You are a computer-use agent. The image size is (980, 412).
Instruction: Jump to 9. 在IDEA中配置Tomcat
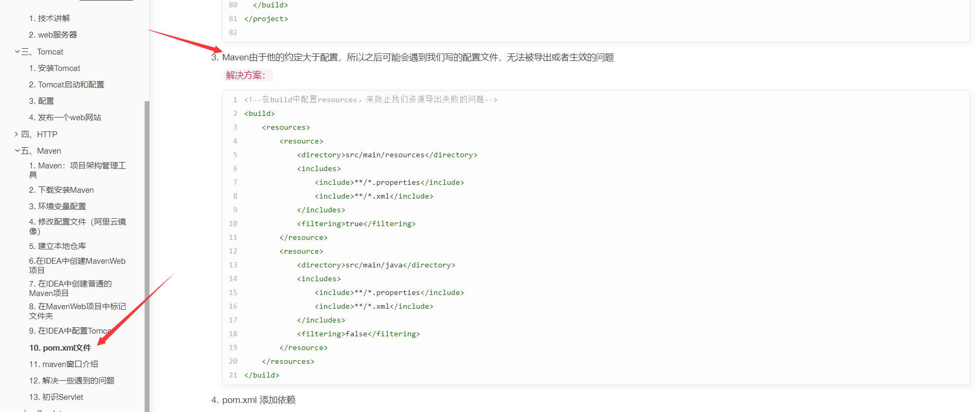tap(72, 330)
